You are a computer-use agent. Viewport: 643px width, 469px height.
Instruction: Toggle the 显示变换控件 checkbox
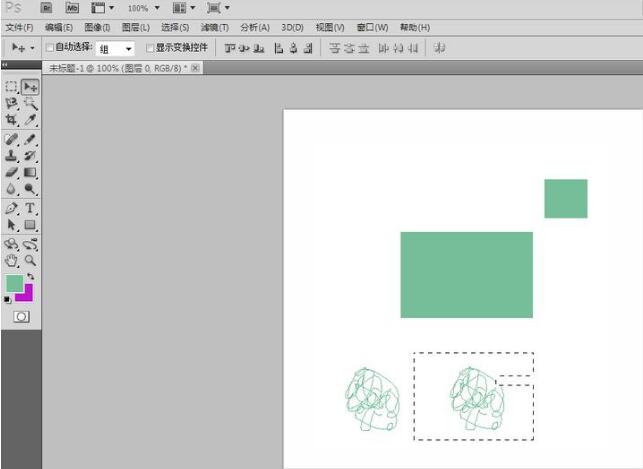click(x=150, y=47)
